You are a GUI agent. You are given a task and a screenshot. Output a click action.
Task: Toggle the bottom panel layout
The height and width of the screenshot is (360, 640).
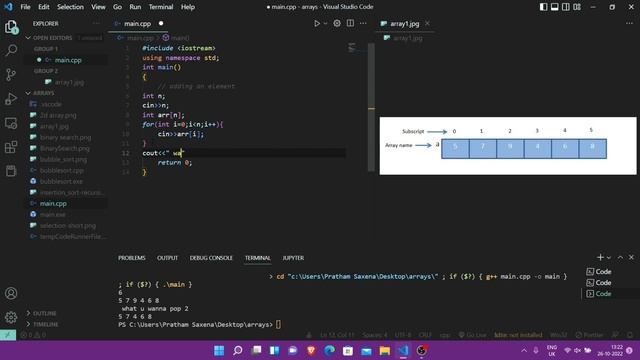point(555,7)
